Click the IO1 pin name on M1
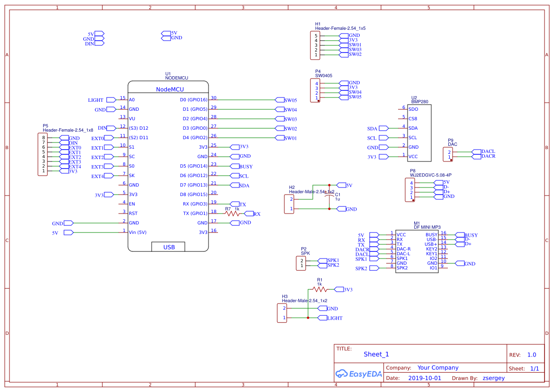Image resolution: width=554 pixels, height=392 pixels. point(433,268)
